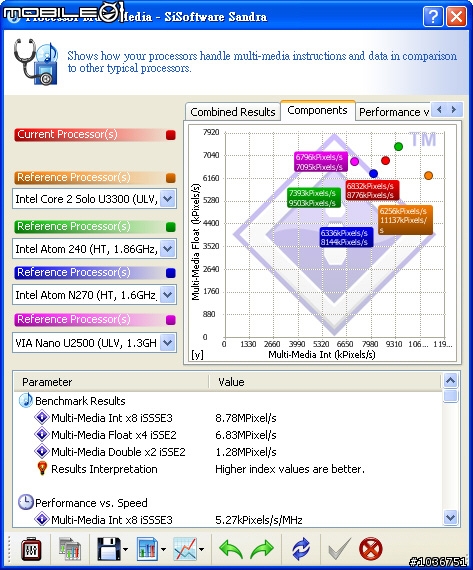Click the 1.28MPixel/s value
Image resolution: width=473 pixels, height=570 pixels.
(246, 451)
